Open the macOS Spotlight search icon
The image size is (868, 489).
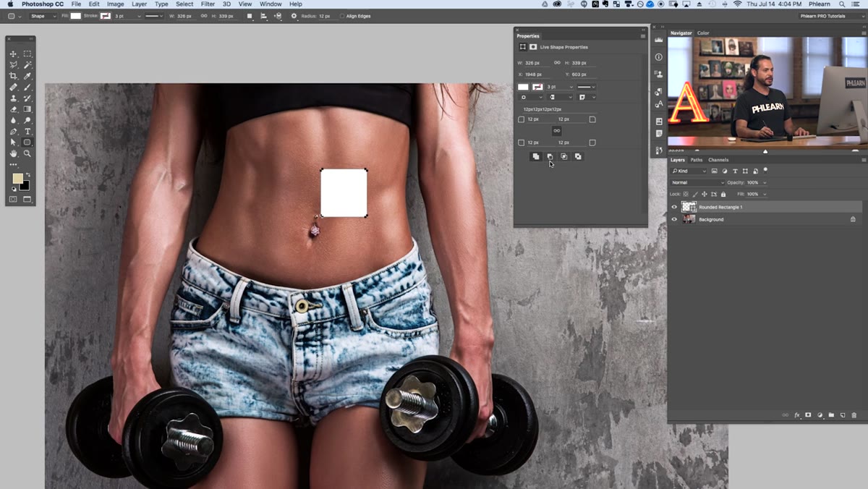point(842,4)
